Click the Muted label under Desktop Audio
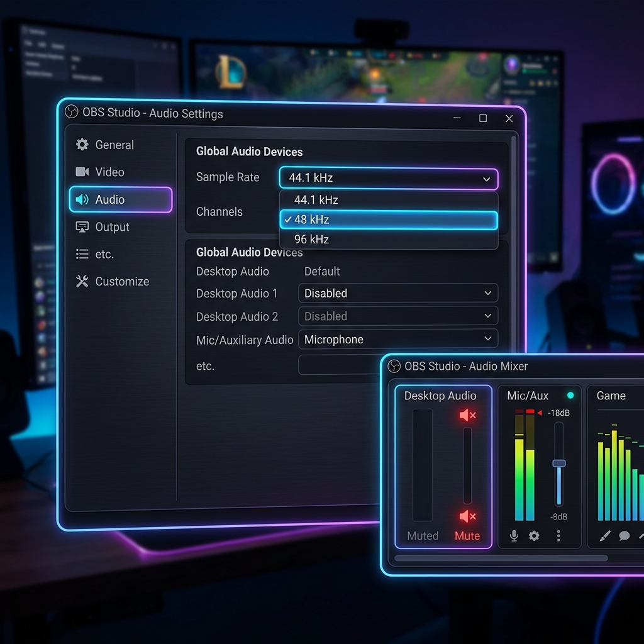Viewport: 644px width, 644px height. point(423,536)
